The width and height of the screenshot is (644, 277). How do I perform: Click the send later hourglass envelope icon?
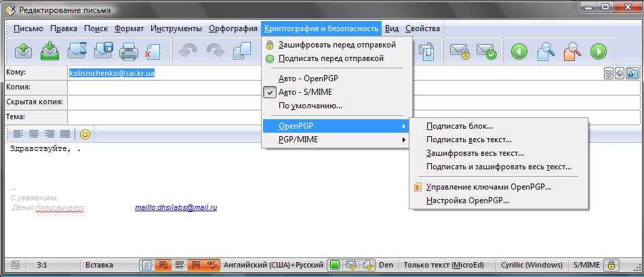pos(77,51)
